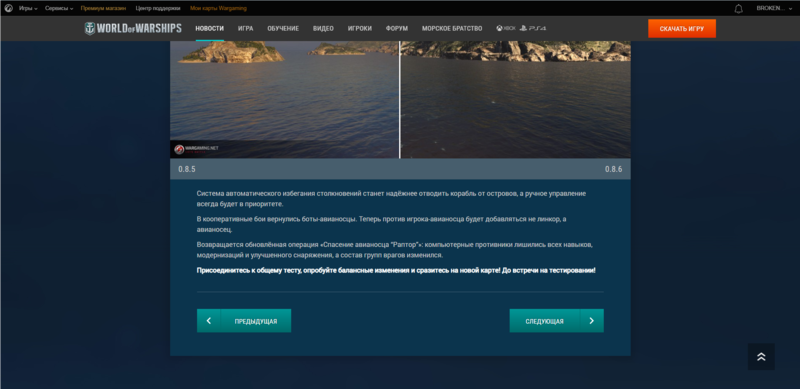This screenshot has height=389, width=800.
Task: Open the notifications bell icon
Action: (x=738, y=9)
